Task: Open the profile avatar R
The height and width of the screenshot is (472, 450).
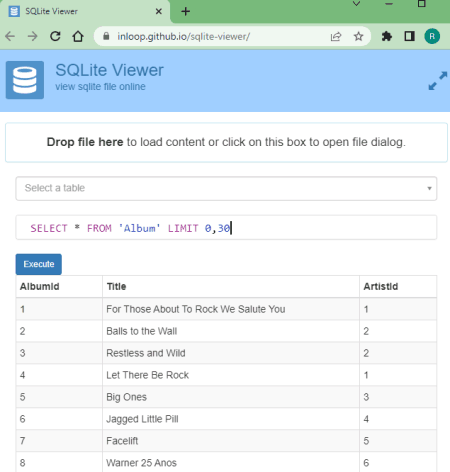Action: [432, 36]
